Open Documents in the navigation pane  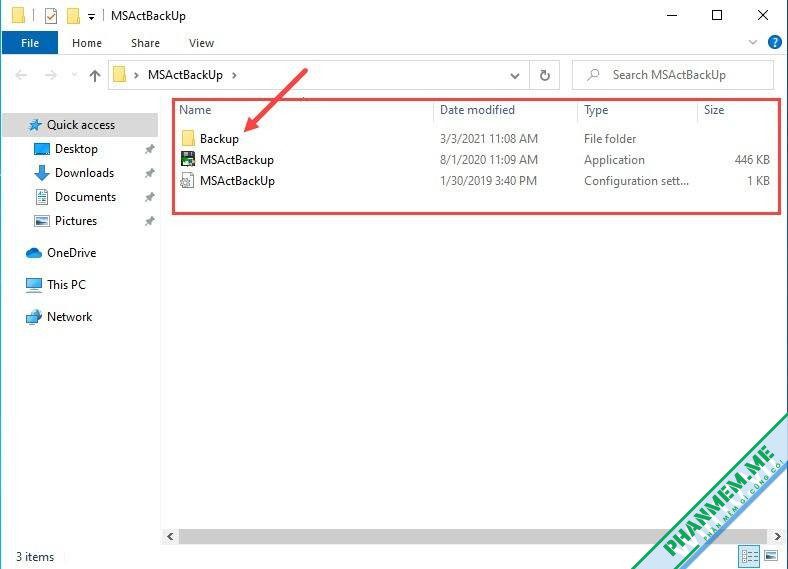click(x=85, y=197)
